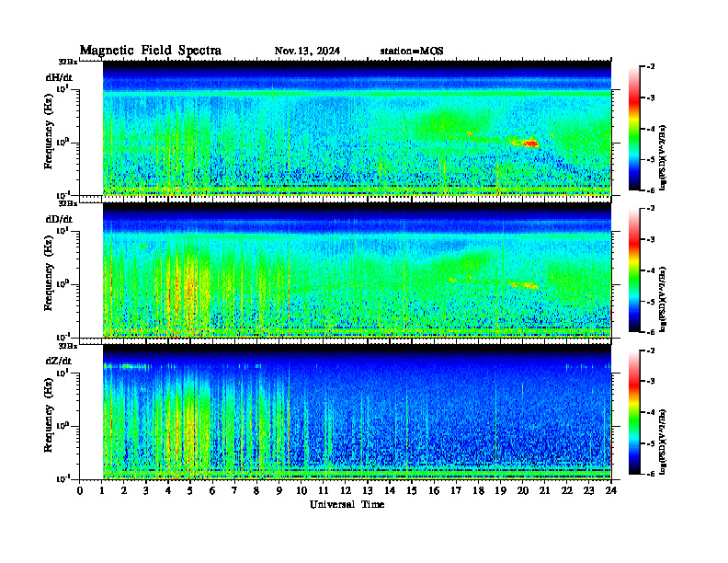Click the log(PSD) label beside the dZ/dt color bar
Viewport: 728px width, 563px height.
[x=663, y=442]
